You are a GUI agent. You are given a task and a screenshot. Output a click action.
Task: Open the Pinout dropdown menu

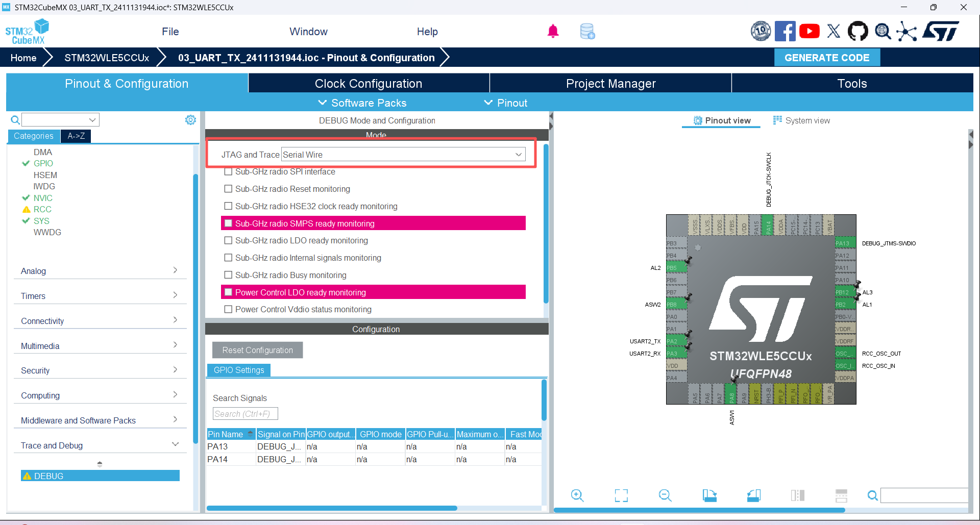pos(506,103)
